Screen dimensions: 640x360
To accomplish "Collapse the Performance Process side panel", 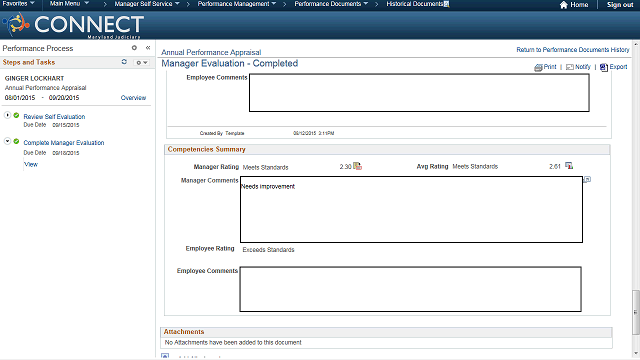I will pos(148,48).
